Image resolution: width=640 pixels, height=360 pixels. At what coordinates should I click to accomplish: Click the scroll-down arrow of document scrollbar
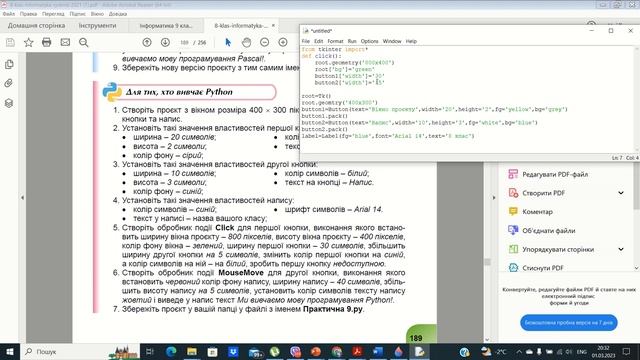[x=487, y=339]
